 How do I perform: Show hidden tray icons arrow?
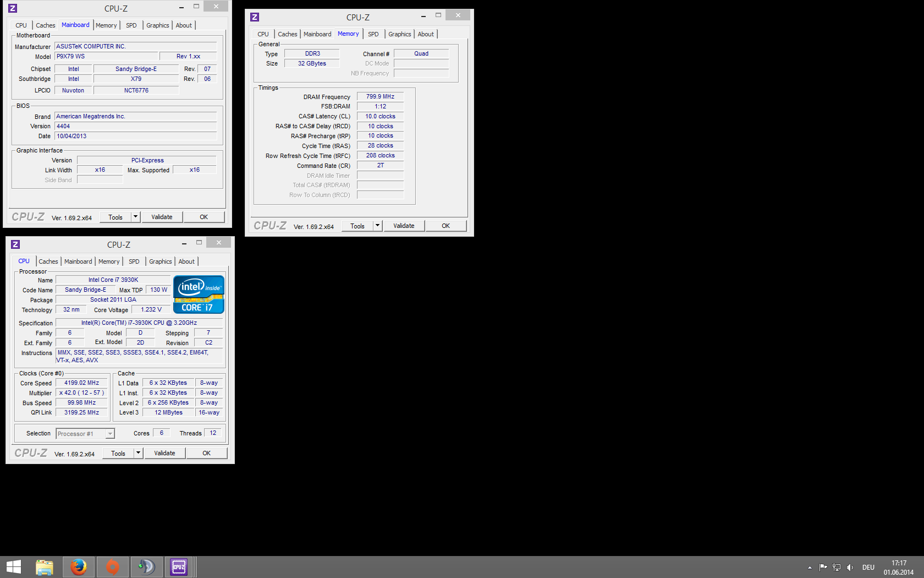click(x=810, y=568)
